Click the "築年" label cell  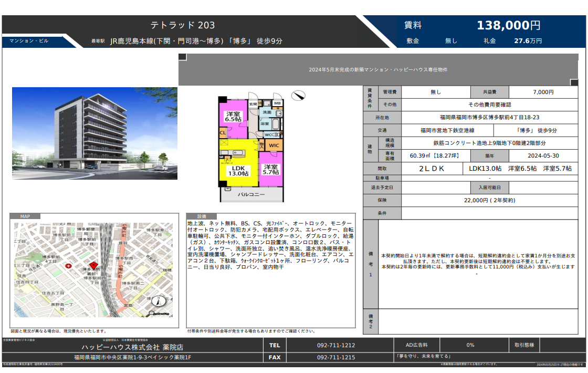coord(490,156)
